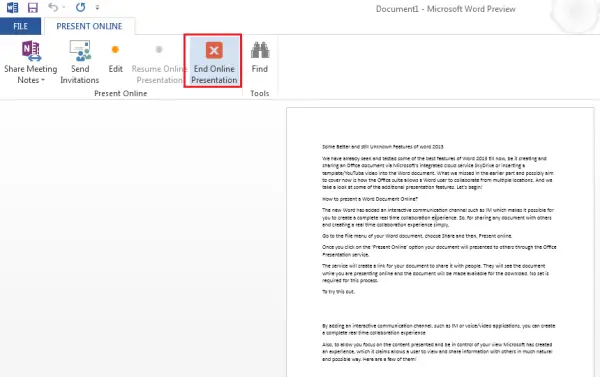The width and height of the screenshot is (600, 377).
Task: Click the grayed Resume Online Presentation icon
Action: [x=159, y=49]
